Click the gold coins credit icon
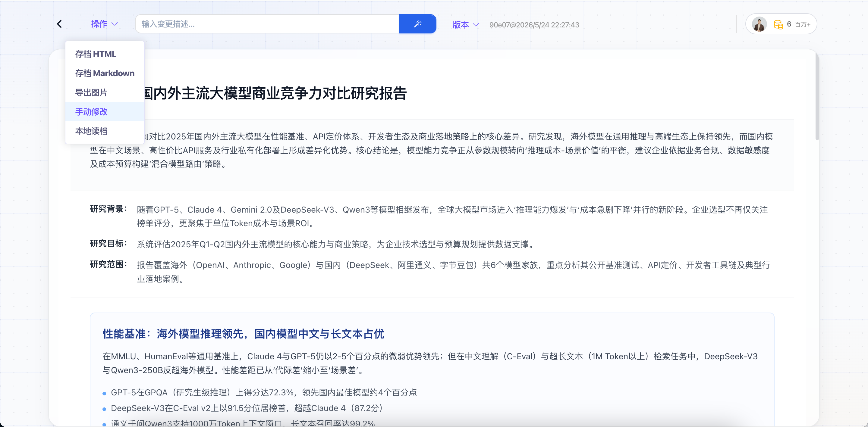The image size is (868, 427). pos(778,25)
